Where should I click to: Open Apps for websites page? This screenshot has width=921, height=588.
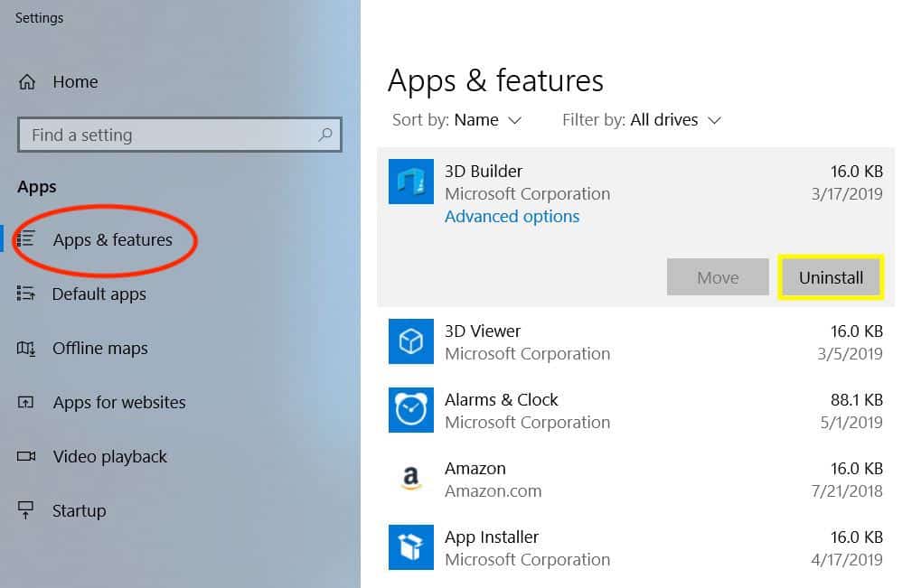(x=118, y=403)
